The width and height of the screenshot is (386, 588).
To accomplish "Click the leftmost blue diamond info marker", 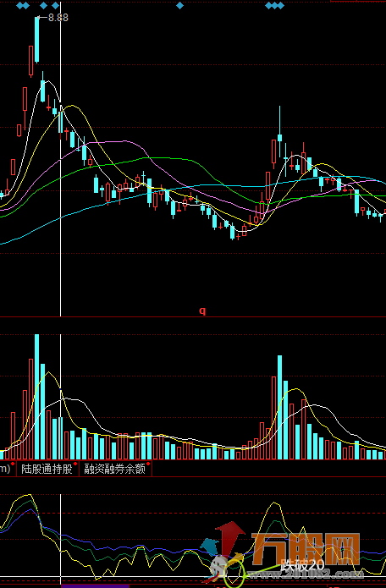I will click(x=19, y=6).
